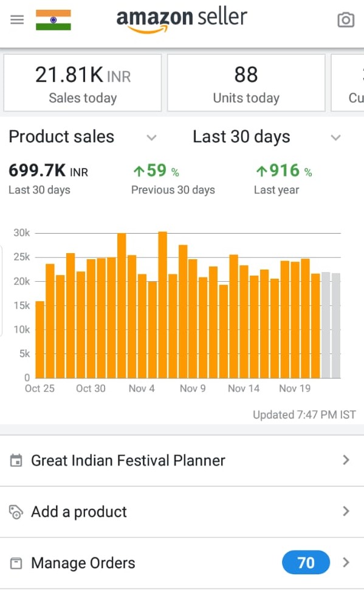364x592 pixels.
Task: Open Manage Orders entry
Action: point(182,563)
